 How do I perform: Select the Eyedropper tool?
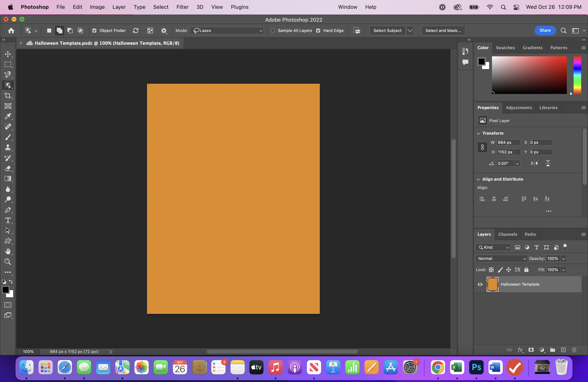coord(8,116)
